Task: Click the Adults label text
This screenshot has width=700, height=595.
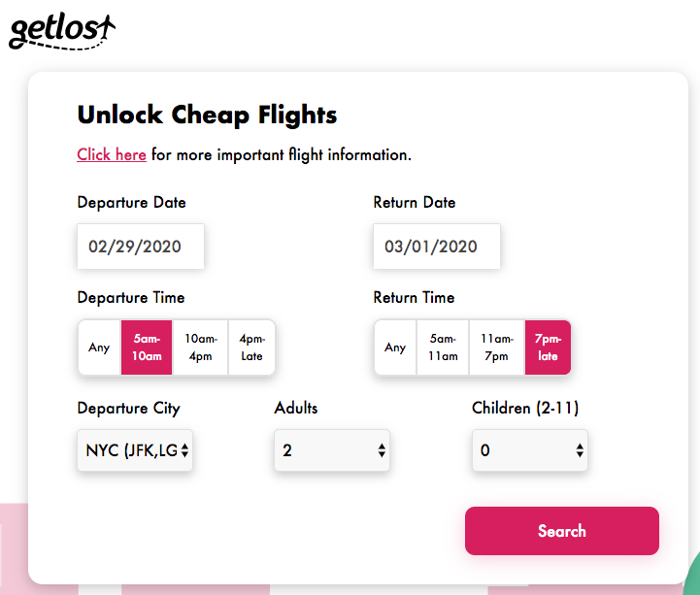Action: pyautogui.click(x=296, y=408)
